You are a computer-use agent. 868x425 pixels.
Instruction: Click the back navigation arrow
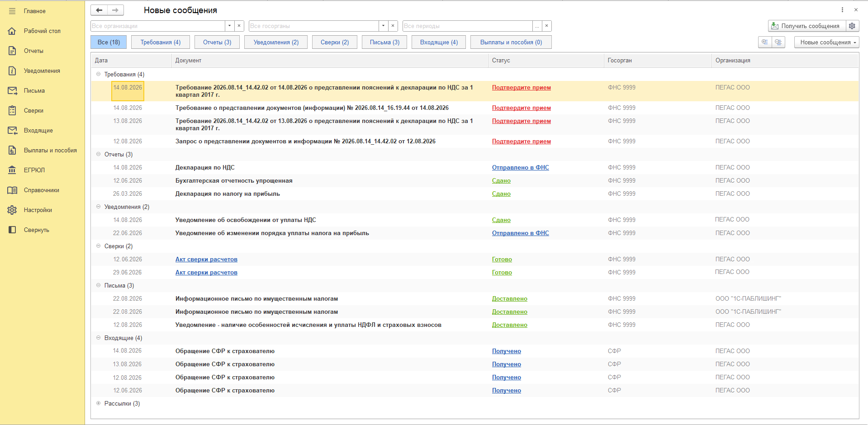coord(99,10)
